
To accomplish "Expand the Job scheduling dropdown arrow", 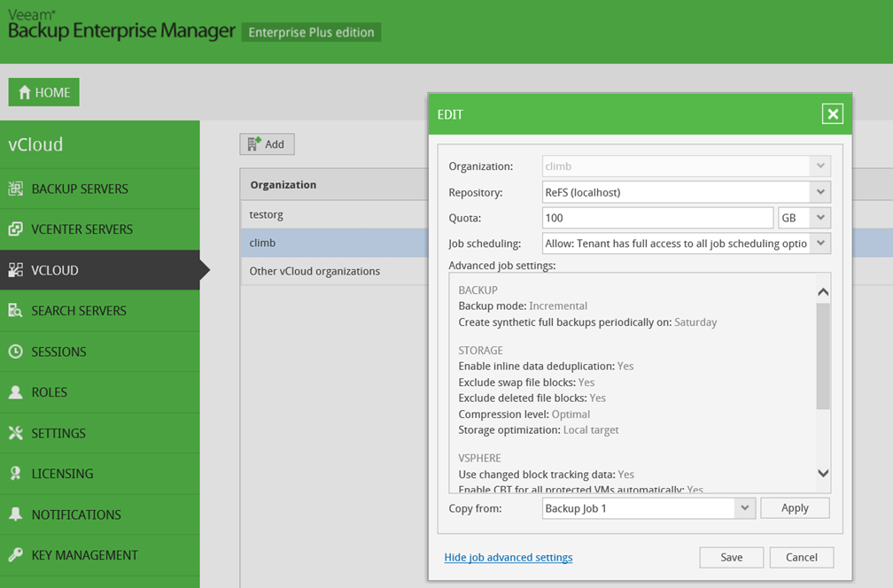I will [820, 243].
